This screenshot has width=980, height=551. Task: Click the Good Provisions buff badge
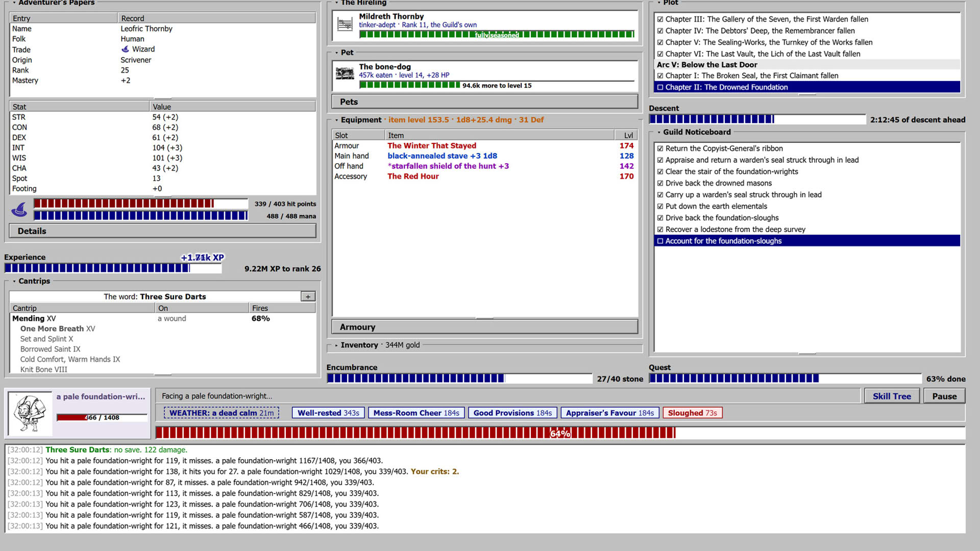click(x=512, y=413)
